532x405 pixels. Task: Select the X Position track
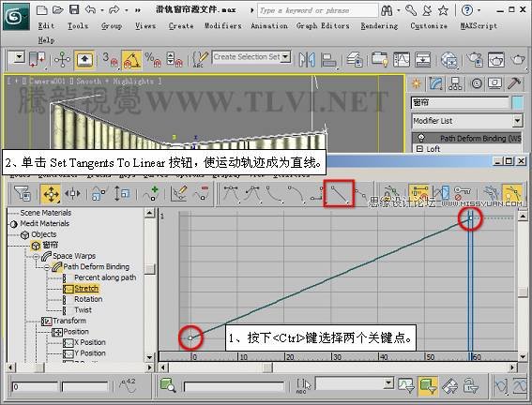[x=90, y=342]
